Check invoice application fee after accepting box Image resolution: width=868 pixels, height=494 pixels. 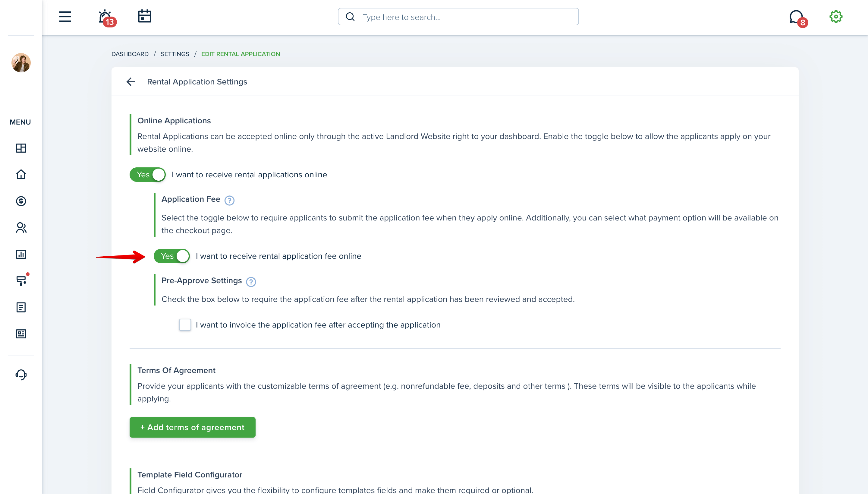(x=185, y=325)
